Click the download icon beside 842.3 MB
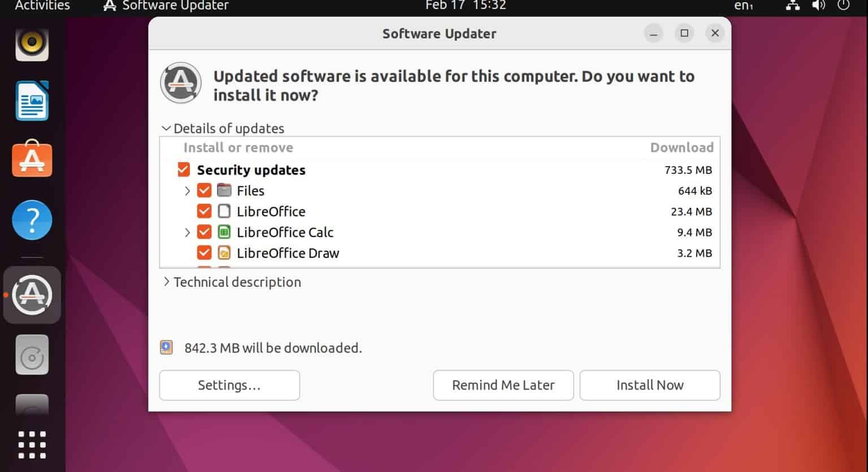The image size is (868, 472). coord(166,347)
